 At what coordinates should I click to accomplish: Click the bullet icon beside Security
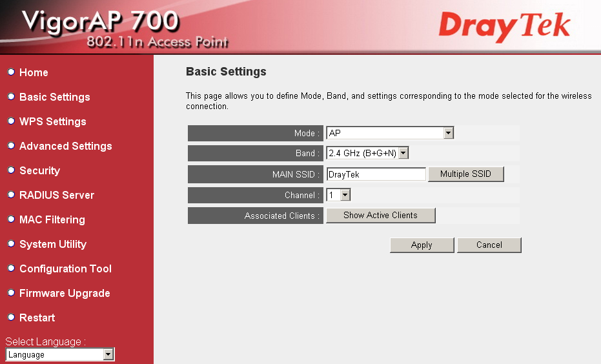pos(11,170)
